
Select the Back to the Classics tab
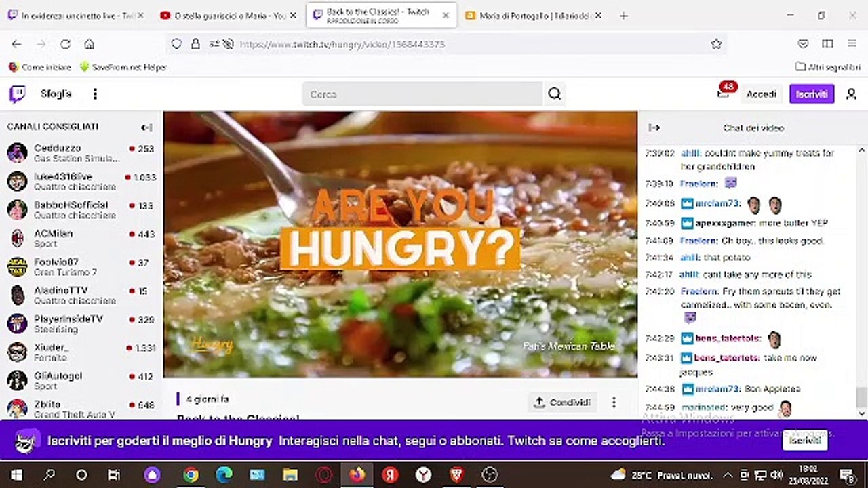click(x=382, y=16)
